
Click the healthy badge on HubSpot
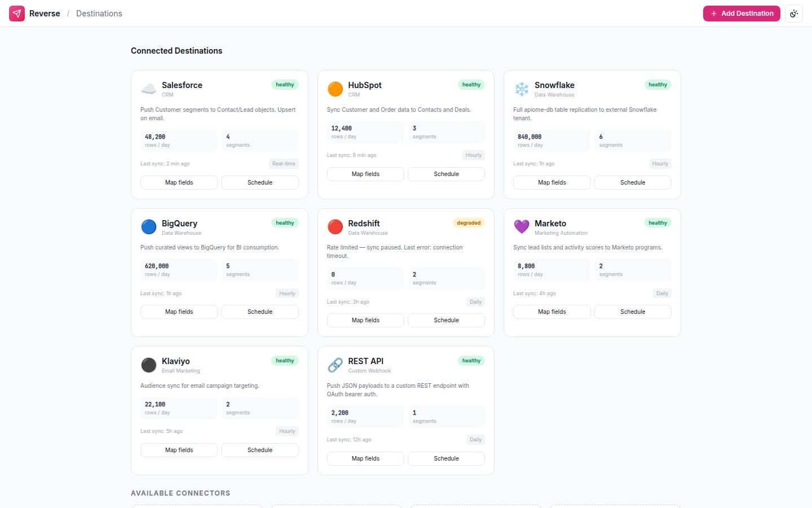click(x=471, y=85)
